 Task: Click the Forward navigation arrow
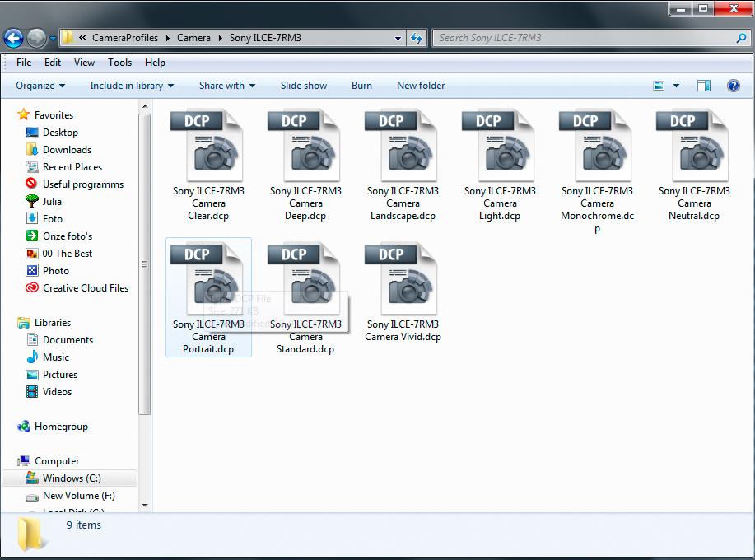coord(36,38)
